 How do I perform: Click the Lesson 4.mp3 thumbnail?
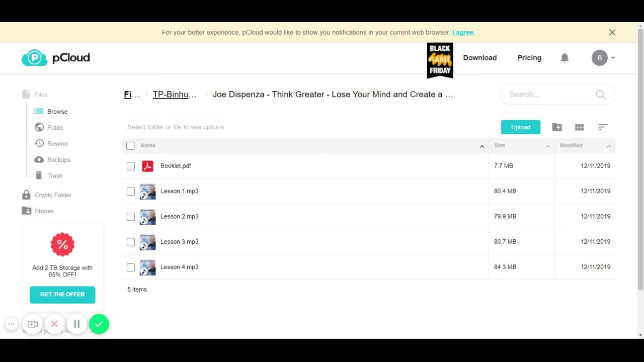pos(147,267)
